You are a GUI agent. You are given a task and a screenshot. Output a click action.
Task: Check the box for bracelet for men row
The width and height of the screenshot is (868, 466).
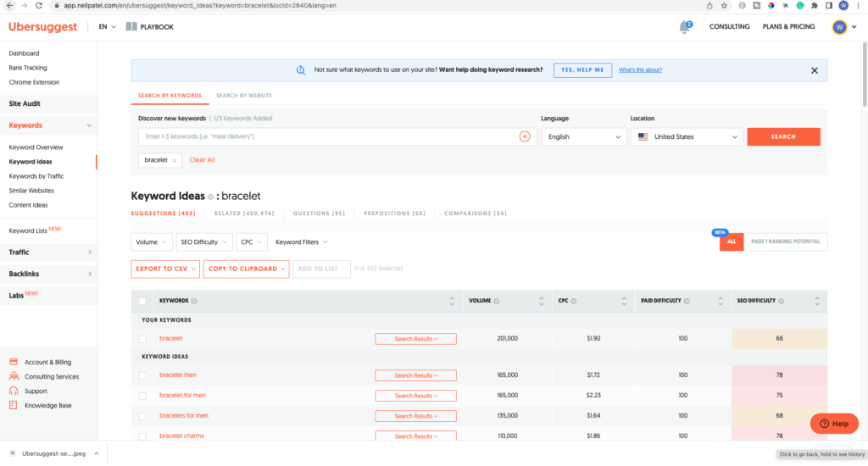142,396
